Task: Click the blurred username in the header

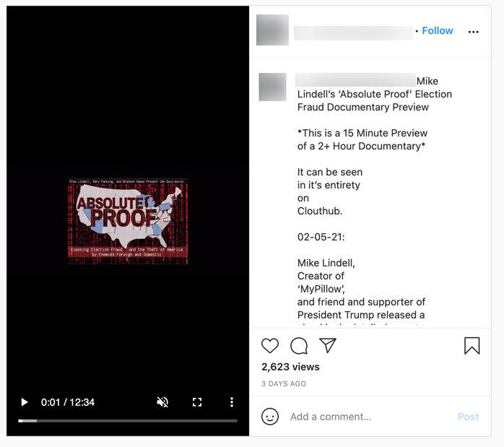Action: click(353, 33)
